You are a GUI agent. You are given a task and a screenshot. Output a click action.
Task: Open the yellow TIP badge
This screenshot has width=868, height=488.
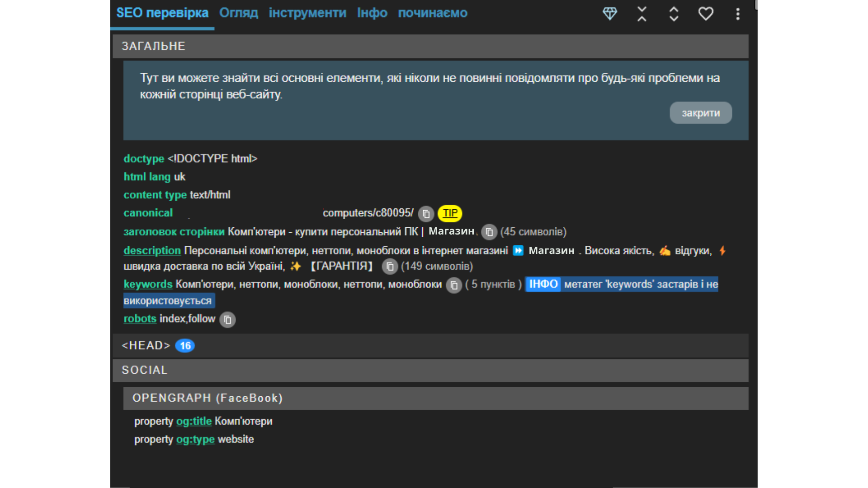450,213
